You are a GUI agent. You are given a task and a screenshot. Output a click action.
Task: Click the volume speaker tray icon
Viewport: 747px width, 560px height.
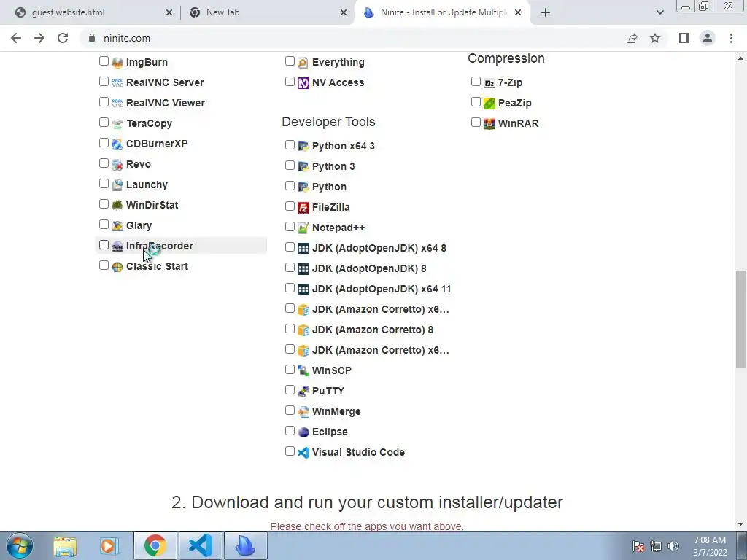pos(673,546)
